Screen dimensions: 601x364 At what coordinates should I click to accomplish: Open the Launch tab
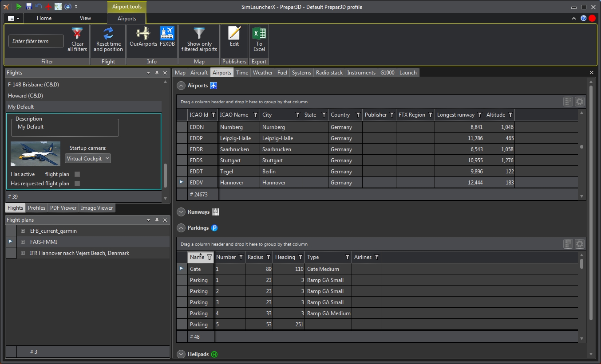click(408, 73)
